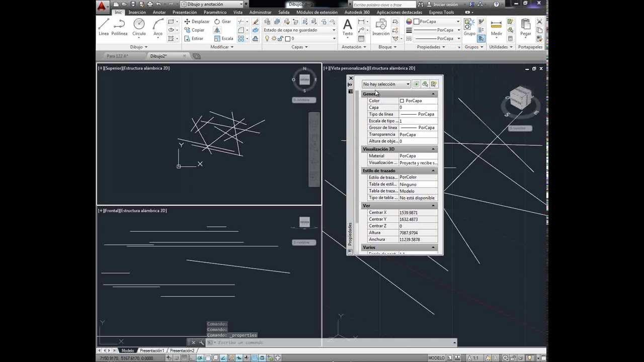Toggle the layer lock icon in Capas
This screenshot has width=644, height=362.
pos(281,39)
